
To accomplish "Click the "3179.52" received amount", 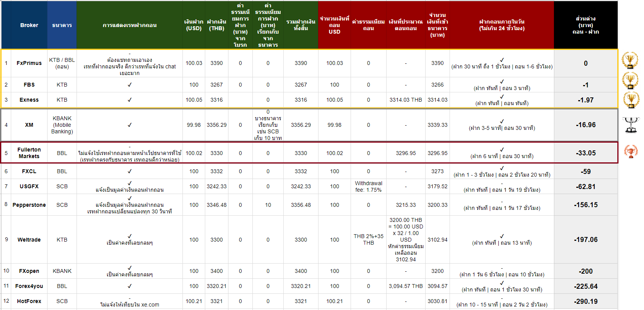I will click(437, 186).
